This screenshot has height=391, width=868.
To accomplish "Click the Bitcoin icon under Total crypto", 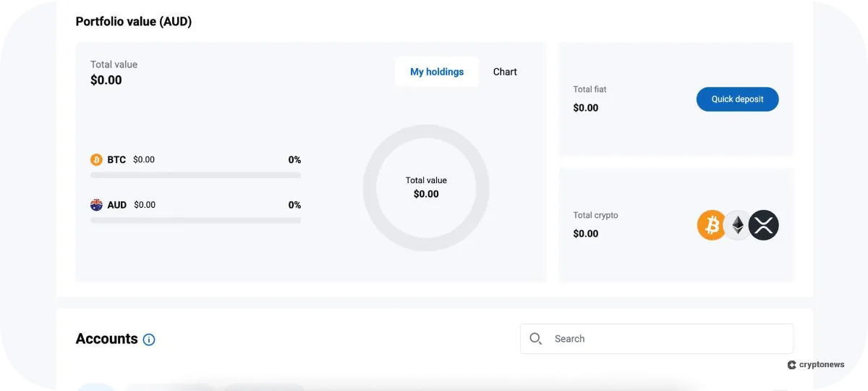I will point(712,226).
